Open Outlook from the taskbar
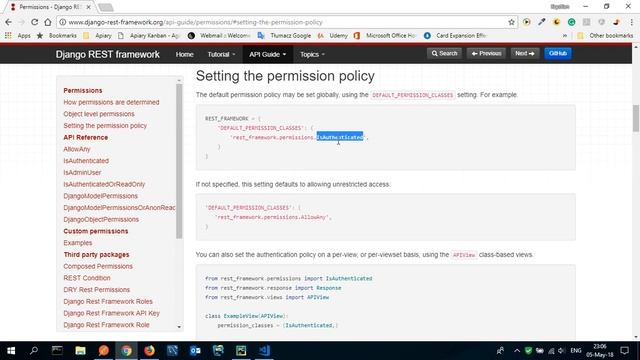Viewport: 640px width, 360px height. click(x=195, y=351)
